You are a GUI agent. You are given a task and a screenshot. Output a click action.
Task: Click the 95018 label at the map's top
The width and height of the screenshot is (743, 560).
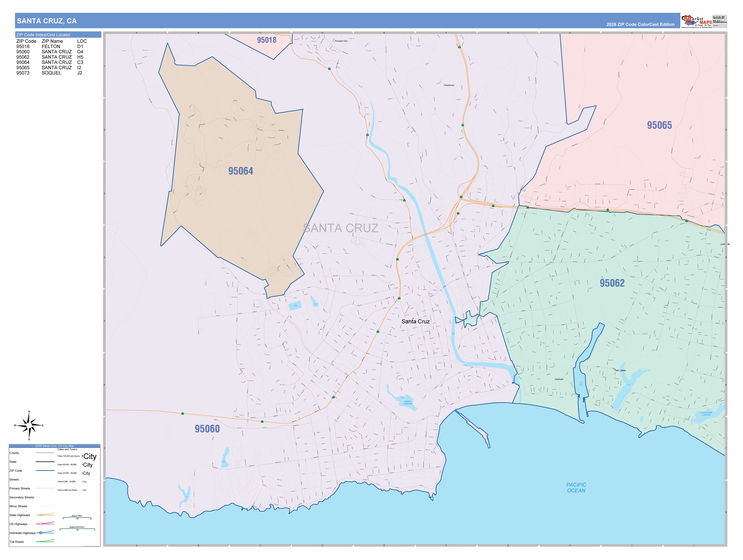[267, 40]
